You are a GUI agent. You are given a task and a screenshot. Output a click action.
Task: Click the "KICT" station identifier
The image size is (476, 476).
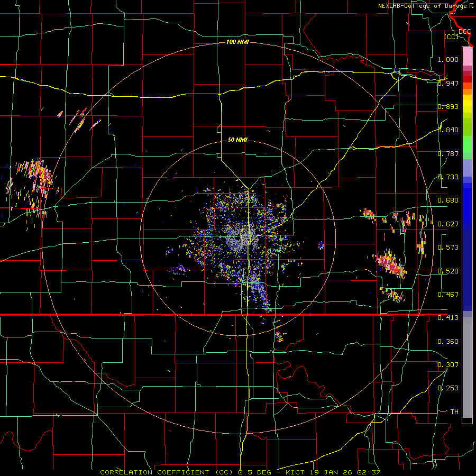click(296, 472)
